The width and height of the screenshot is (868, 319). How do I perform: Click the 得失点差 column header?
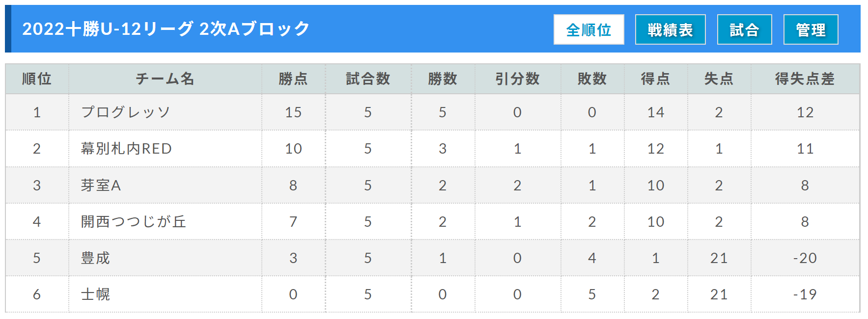(x=805, y=79)
